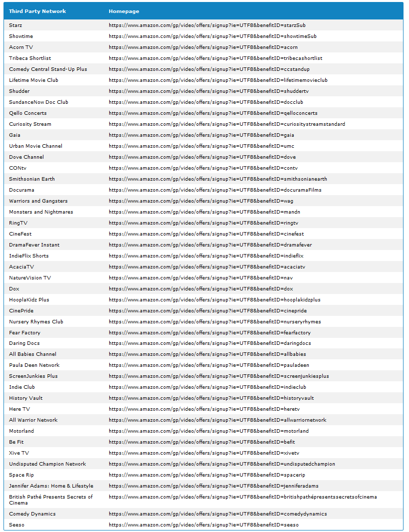The width and height of the screenshot is (409, 532).
Task: Select the Gaia network name
Action: click(14, 135)
